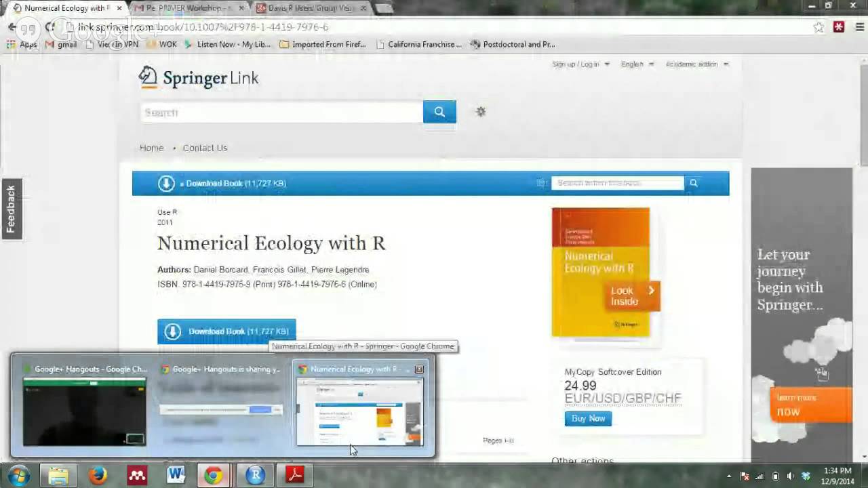Open the gmail bookmark
This screenshot has width=868, height=488.
[x=60, y=45]
